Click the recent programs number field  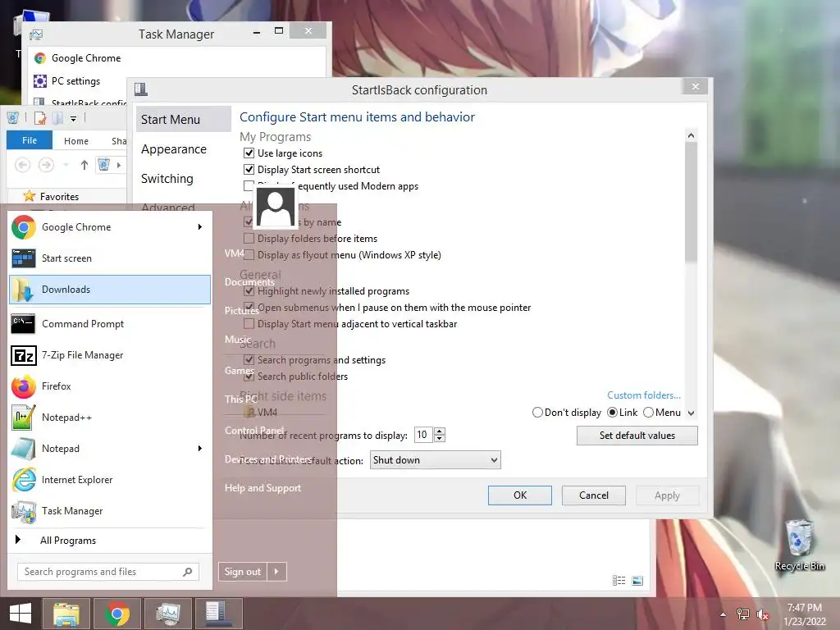[x=424, y=435]
